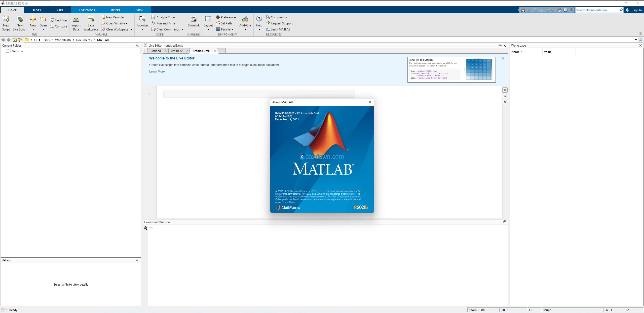Click the third icon in Live Editor right sidebar
Image resolution: width=644 pixels, height=313 pixels.
[505, 102]
